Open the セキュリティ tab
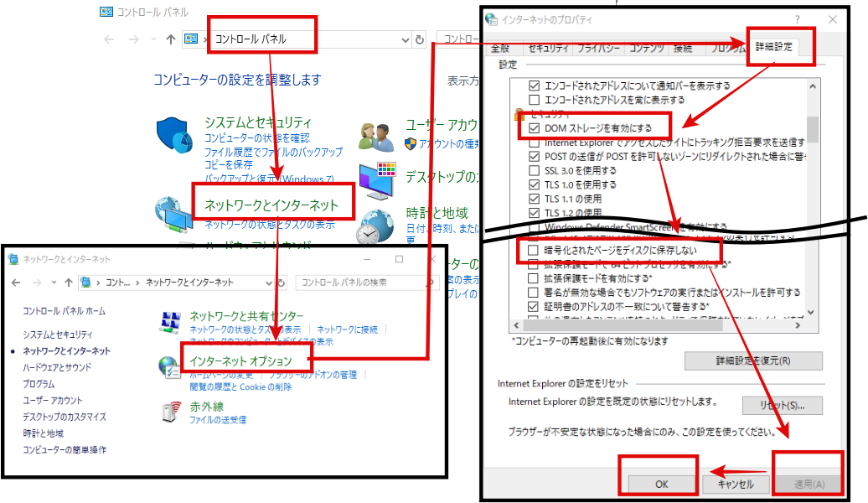The height and width of the screenshot is (503, 868). pyautogui.click(x=549, y=49)
